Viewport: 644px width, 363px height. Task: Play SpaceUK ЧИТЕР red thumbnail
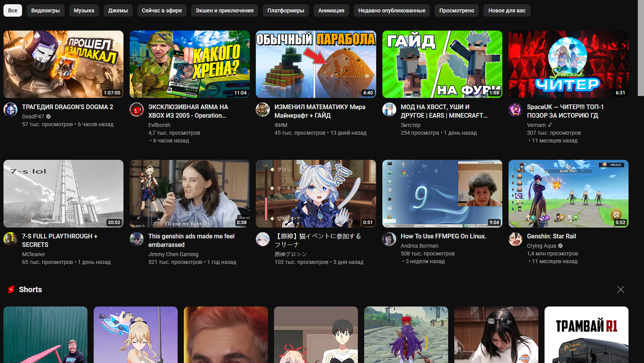(569, 64)
